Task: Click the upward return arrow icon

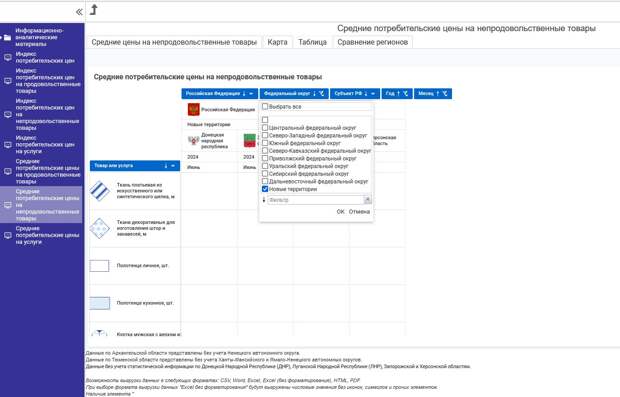Action: click(94, 9)
